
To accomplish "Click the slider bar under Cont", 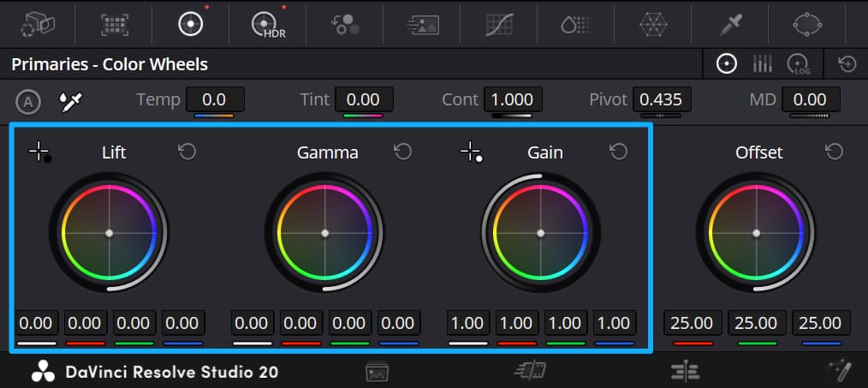I will point(512,116).
